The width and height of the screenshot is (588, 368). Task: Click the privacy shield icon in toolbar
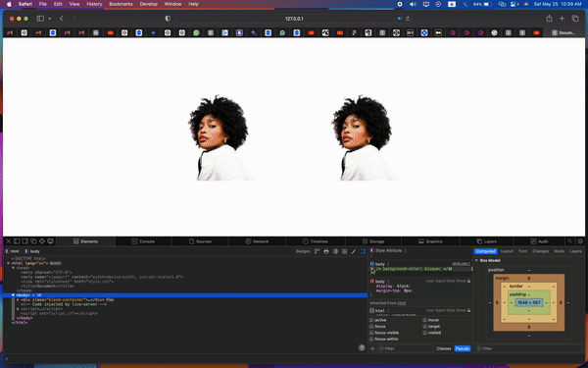(168, 19)
